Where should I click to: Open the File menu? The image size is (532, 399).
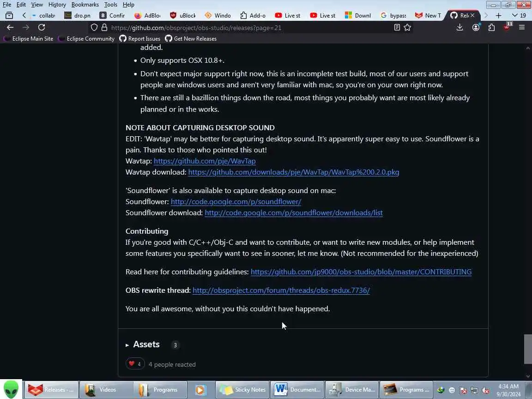click(x=7, y=5)
